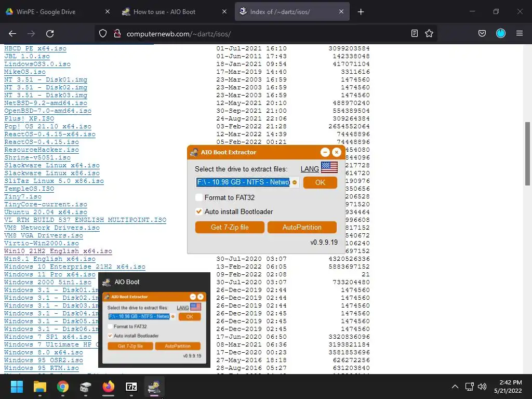Download HBCD_PE_x64.iso
Screen dimensions: 532x399
coord(35,48)
